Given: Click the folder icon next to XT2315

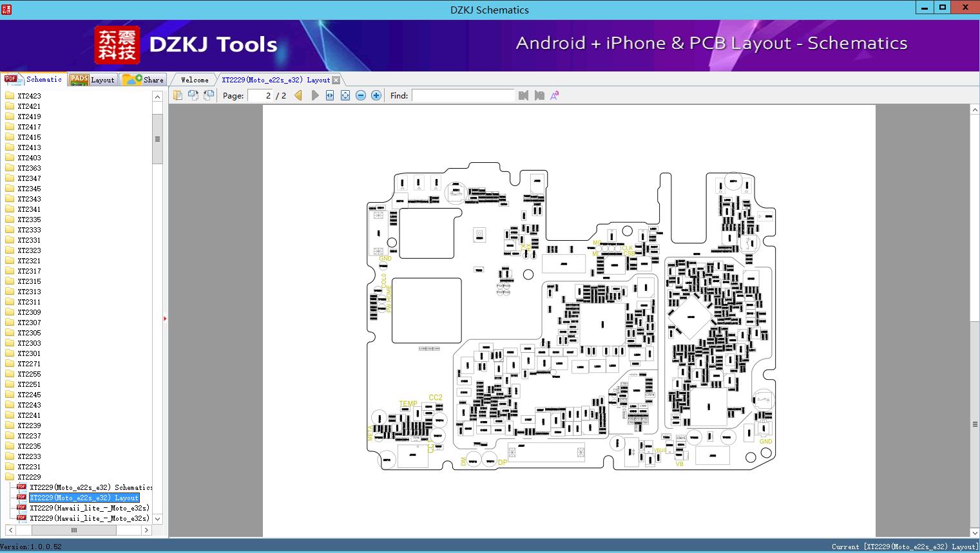Looking at the screenshot, I should point(10,281).
